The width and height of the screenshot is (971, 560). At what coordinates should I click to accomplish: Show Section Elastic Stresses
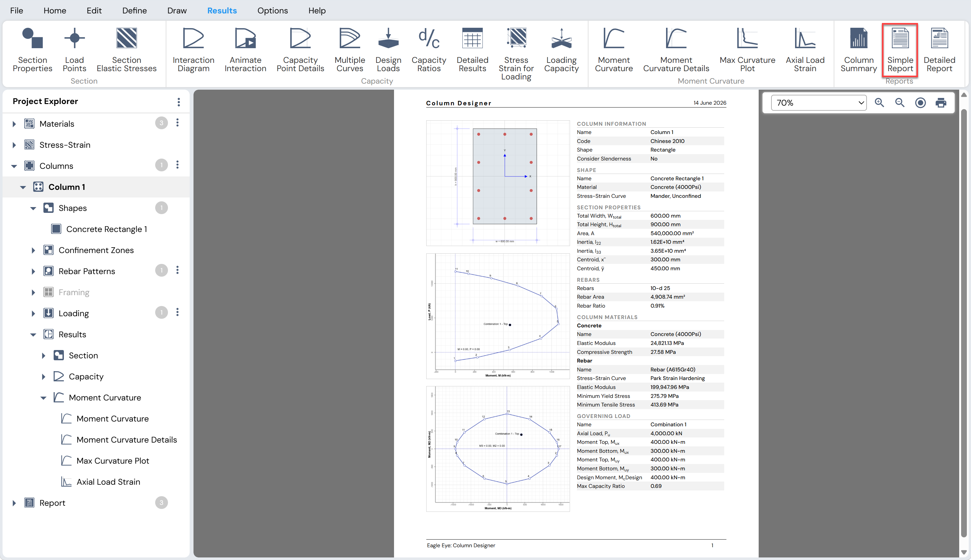[127, 49]
